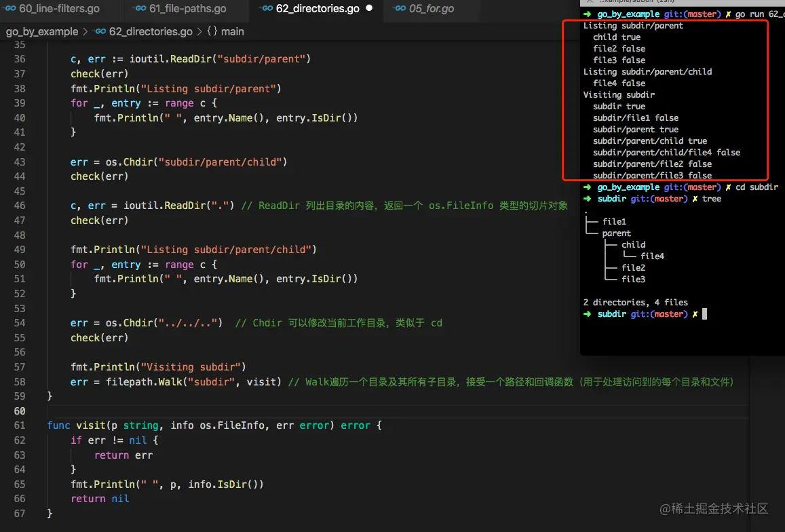Click terminal output 'subdir/parent/child/file4 false'
The image size is (785, 532).
[666, 152]
